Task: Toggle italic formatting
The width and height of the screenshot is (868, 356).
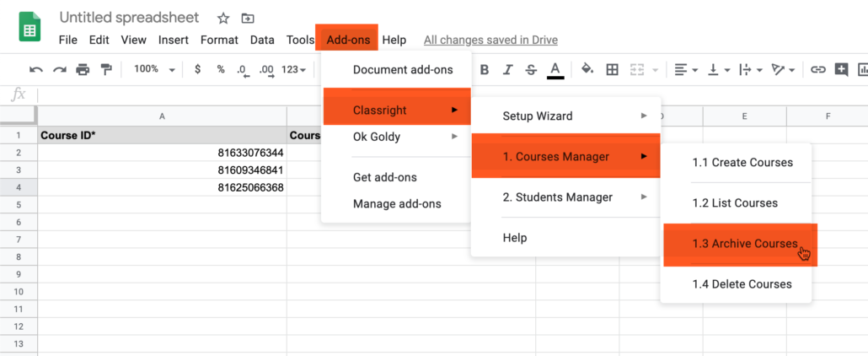Action: pyautogui.click(x=507, y=69)
